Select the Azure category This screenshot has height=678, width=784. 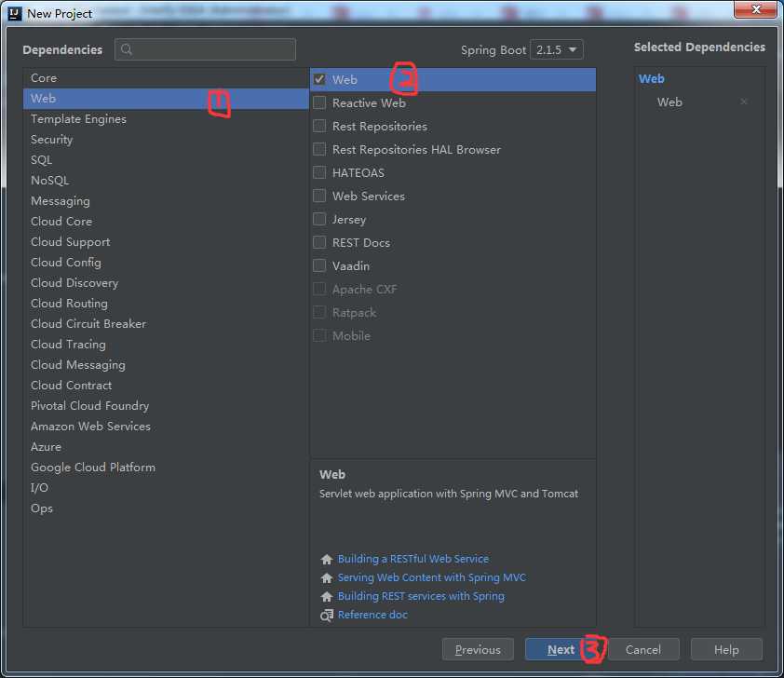click(x=166, y=447)
